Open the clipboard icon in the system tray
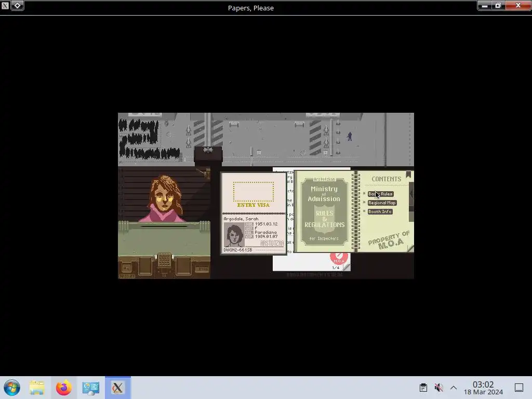This screenshot has width=532, height=399. click(x=423, y=388)
